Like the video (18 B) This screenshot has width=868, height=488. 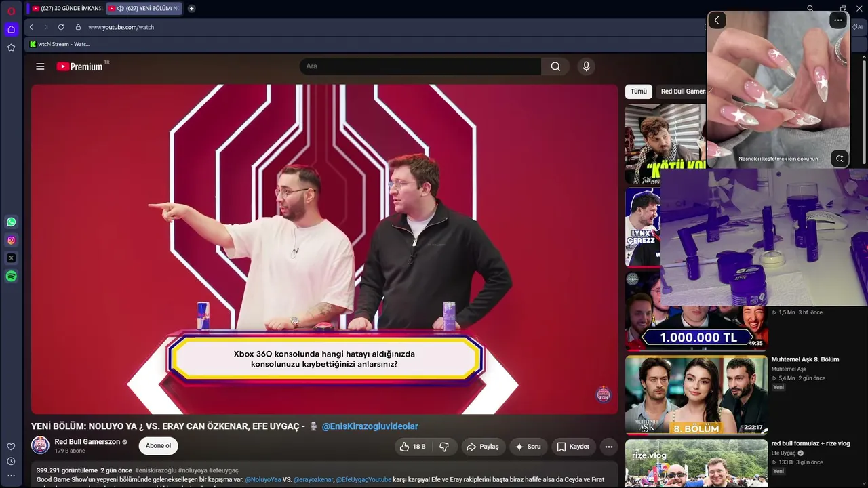click(412, 447)
